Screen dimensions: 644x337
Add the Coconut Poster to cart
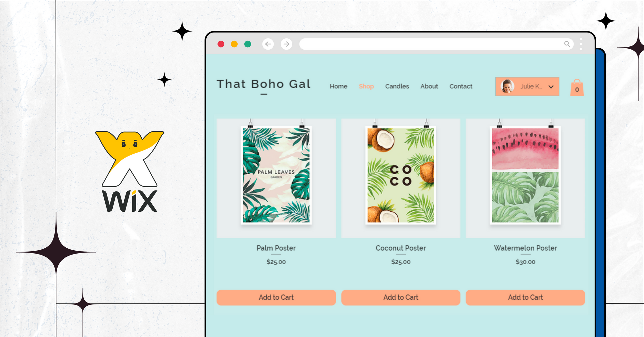tap(401, 297)
